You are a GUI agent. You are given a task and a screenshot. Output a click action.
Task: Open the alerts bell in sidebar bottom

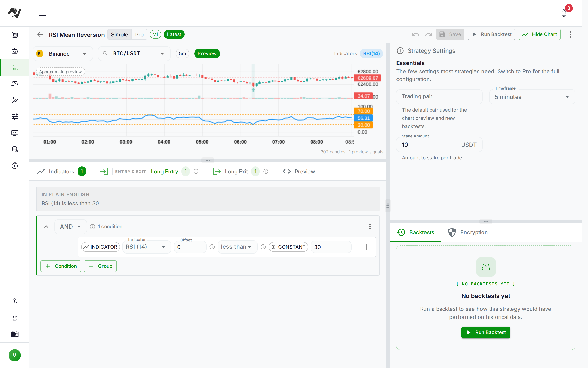coord(14,301)
